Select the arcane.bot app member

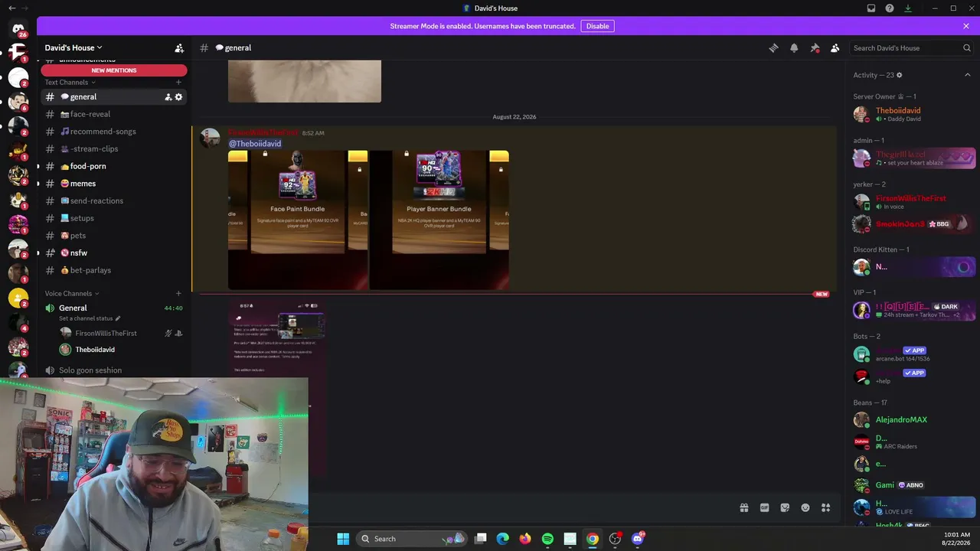tap(914, 354)
